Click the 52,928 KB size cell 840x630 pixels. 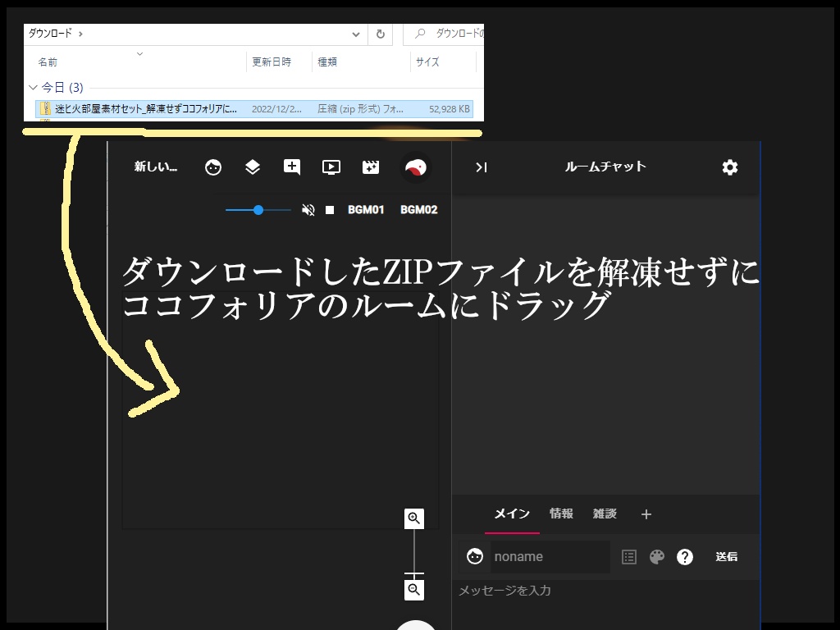click(450, 109)
